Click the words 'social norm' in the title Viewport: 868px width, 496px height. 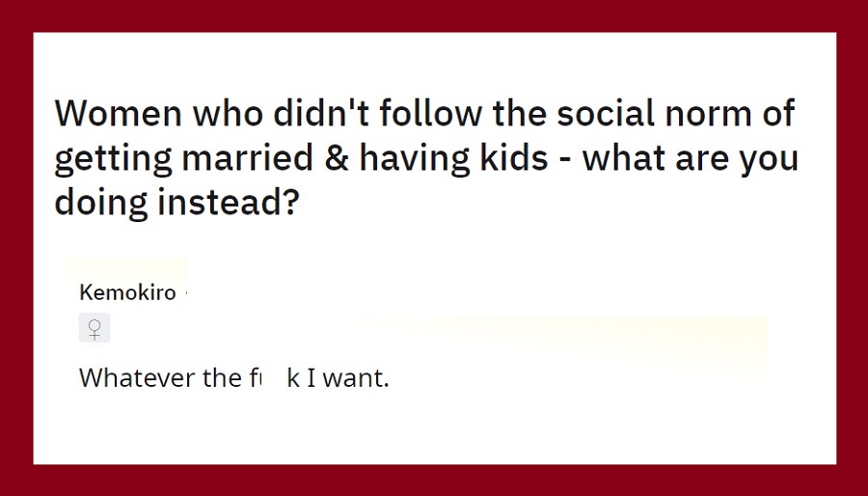click(654, 114)
